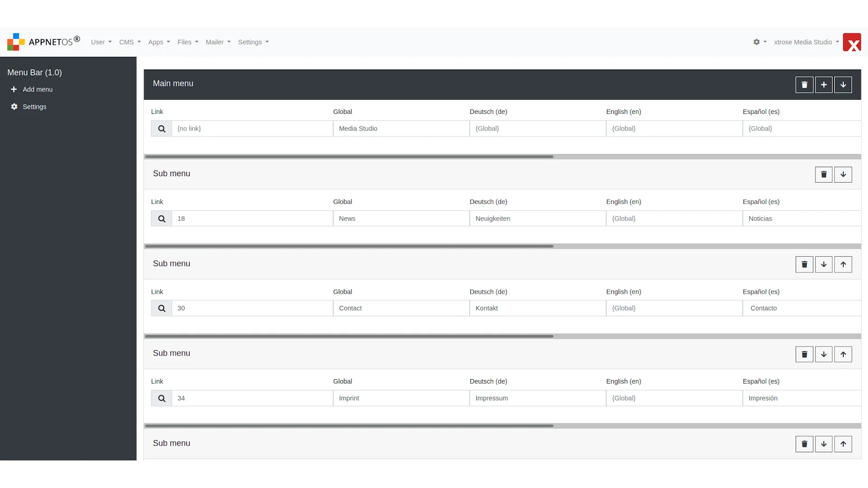Click the settings gear icon top right
868x488 pixels.
point(756,42)
